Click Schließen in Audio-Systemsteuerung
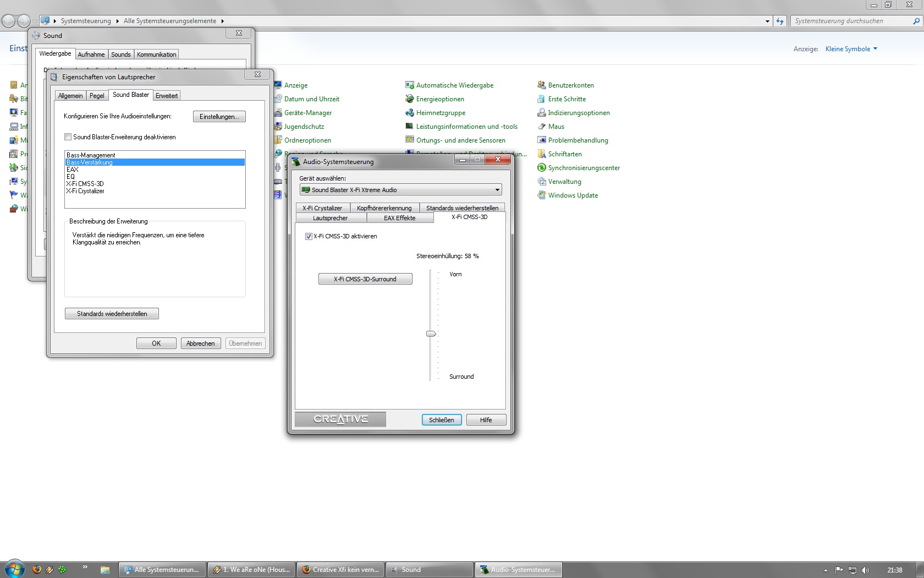 pos(442,420)
